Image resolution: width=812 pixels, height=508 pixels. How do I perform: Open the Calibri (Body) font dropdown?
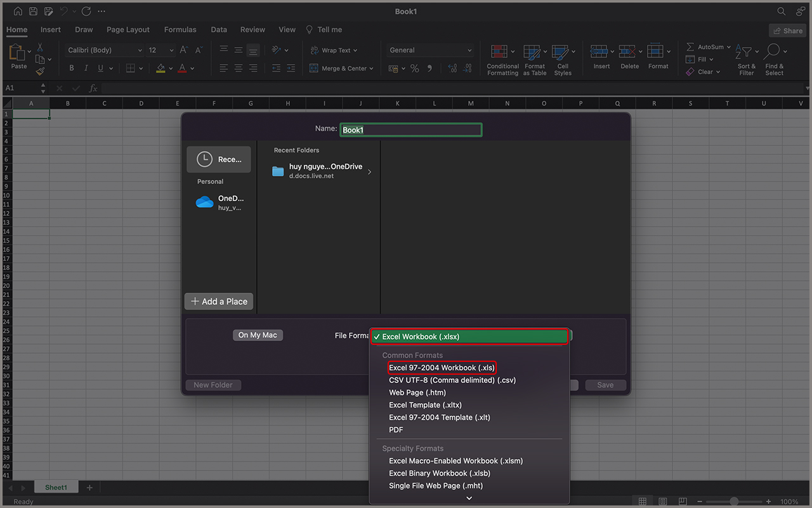[x=105, y=50]
